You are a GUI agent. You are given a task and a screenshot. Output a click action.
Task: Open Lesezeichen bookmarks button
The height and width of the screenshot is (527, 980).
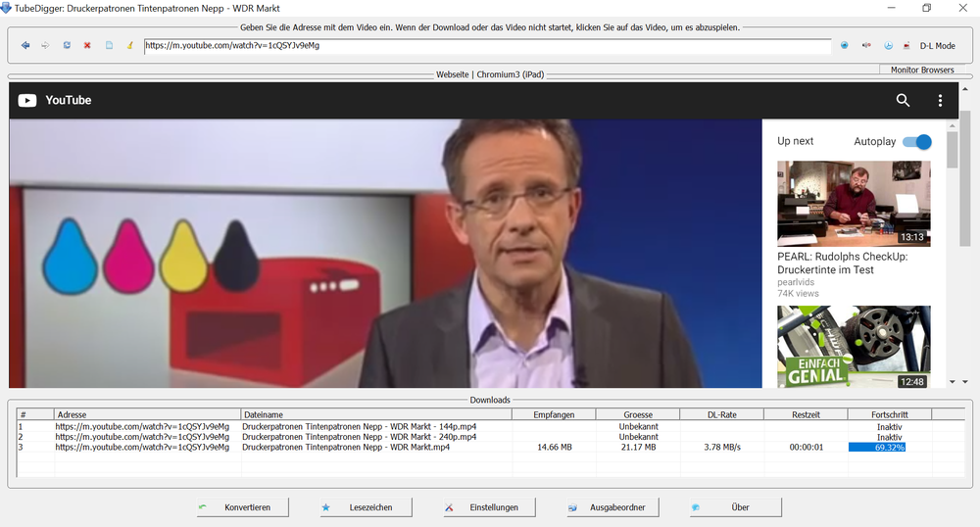(366, 507)
